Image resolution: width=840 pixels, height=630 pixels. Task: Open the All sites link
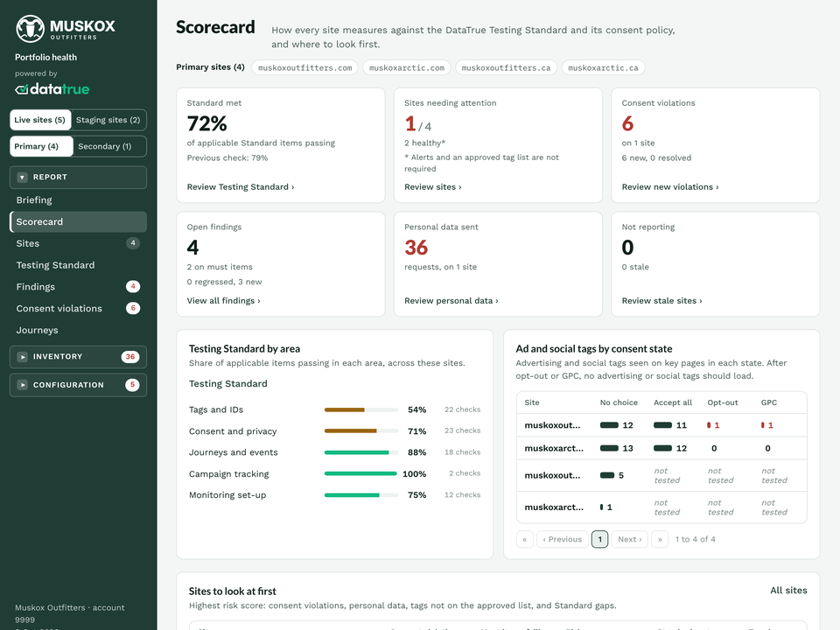pyautogui.click(x=788, y=591)
